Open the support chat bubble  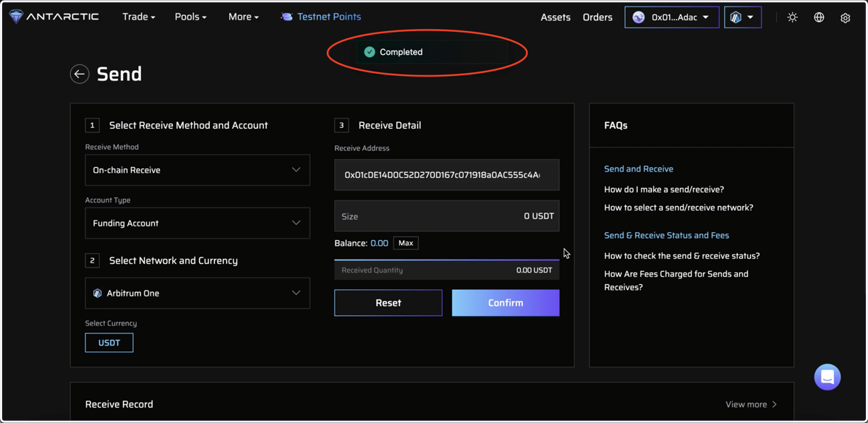pos(827,377)
